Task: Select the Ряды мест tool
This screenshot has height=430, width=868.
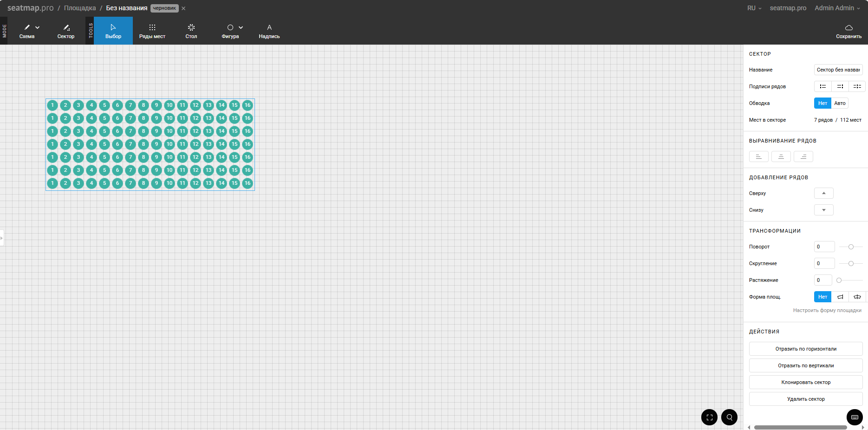Action: 152,31
